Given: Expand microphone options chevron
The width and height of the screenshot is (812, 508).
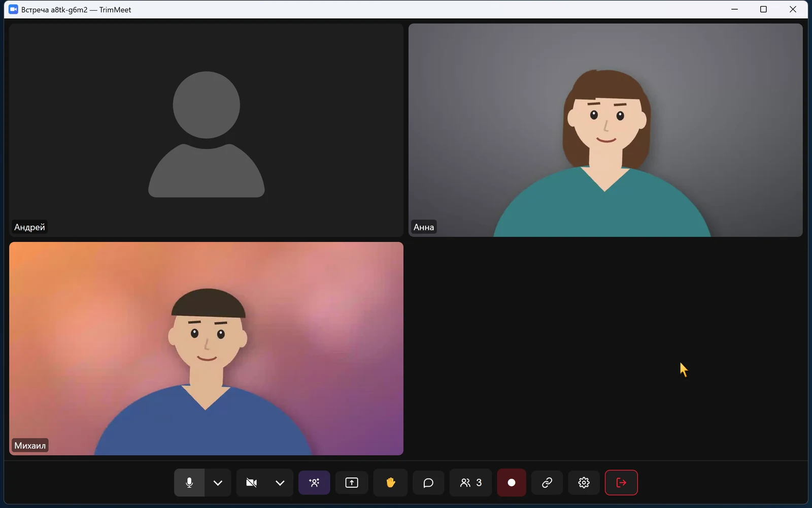Looking at the screenshot, I should [218, 483].
